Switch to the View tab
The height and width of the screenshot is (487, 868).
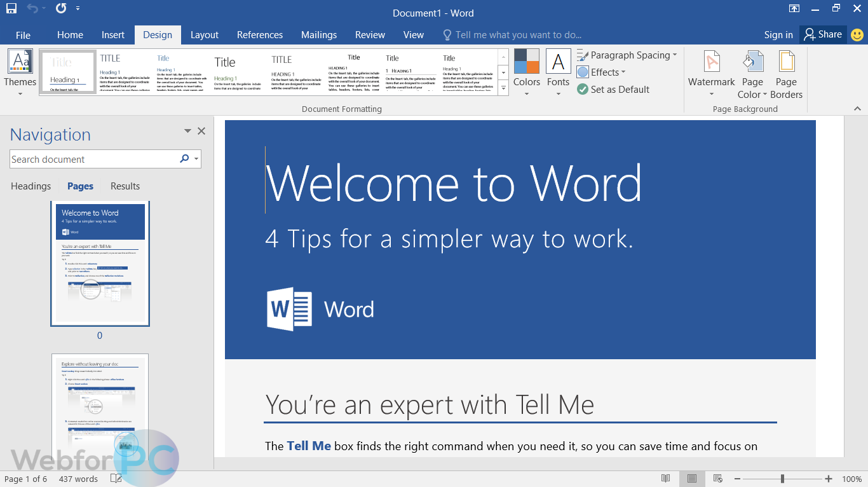[413, 35]
